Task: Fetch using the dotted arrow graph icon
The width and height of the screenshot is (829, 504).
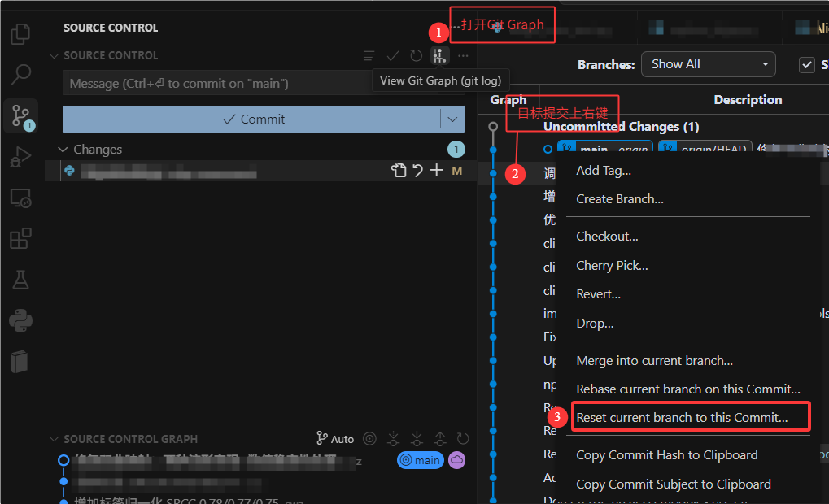Action: [394, 438]
